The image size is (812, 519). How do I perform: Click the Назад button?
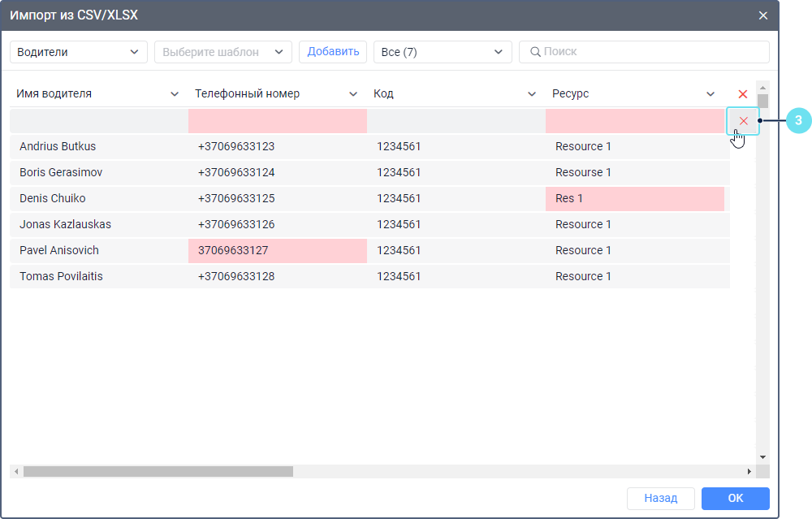coord(660,498)
